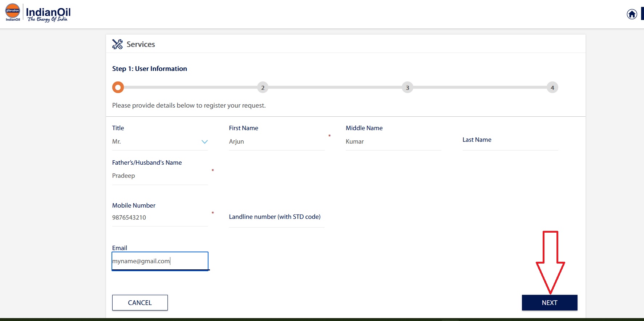Select the active step 1 orange circle
This screenshot has height=321, width=644.
(118, 88)
